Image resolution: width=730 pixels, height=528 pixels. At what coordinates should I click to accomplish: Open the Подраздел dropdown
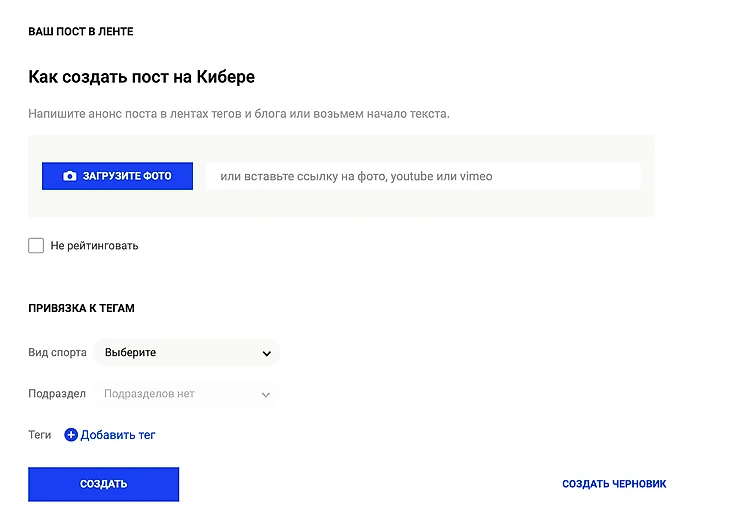(x=186, y=394)
